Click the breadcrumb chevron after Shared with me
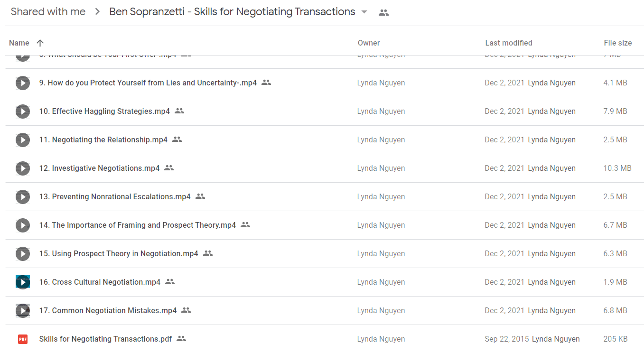 (97, 12)
